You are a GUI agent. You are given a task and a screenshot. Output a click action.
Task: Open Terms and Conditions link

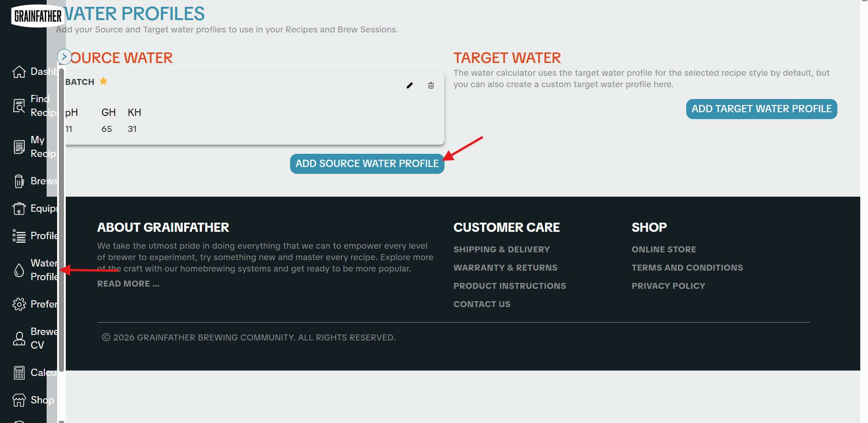click(687, 268)
